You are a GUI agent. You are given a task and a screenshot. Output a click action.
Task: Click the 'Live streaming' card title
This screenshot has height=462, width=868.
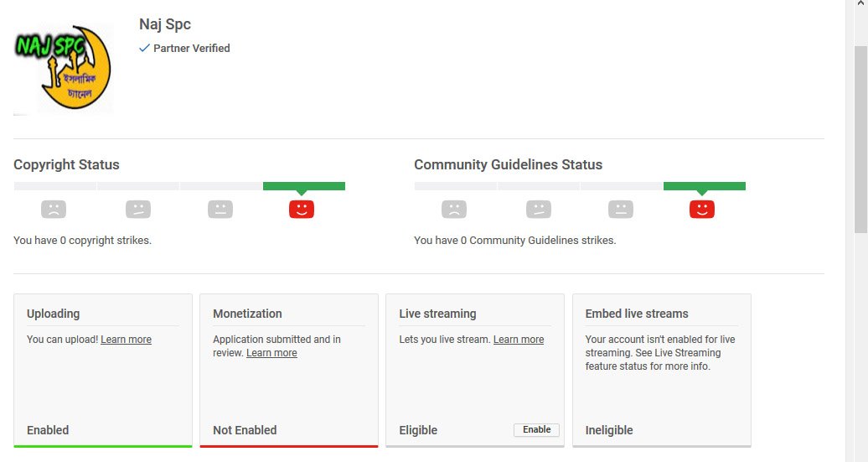[437, 314]
